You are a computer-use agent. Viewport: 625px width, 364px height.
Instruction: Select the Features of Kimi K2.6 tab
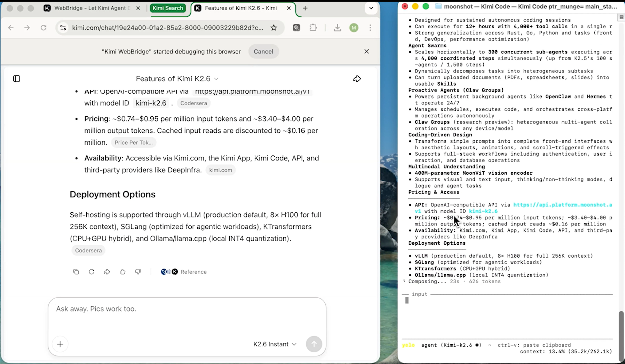pyautogui.click(x=240, y=8)
